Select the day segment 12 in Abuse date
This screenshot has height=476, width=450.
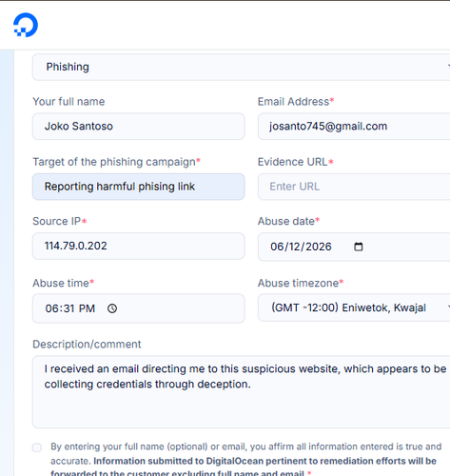291,247
